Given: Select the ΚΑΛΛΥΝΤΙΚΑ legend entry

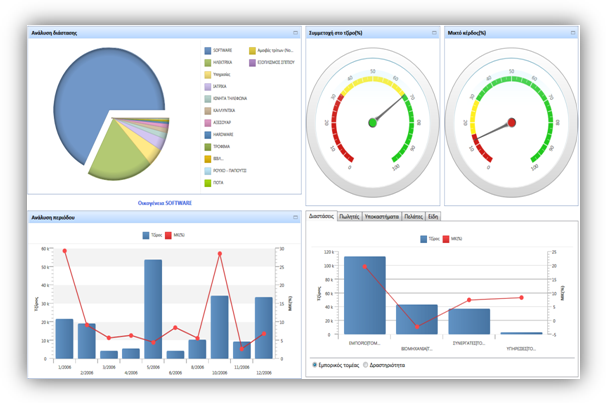Looking at the screenshot, I should click(x=220, y=111).
